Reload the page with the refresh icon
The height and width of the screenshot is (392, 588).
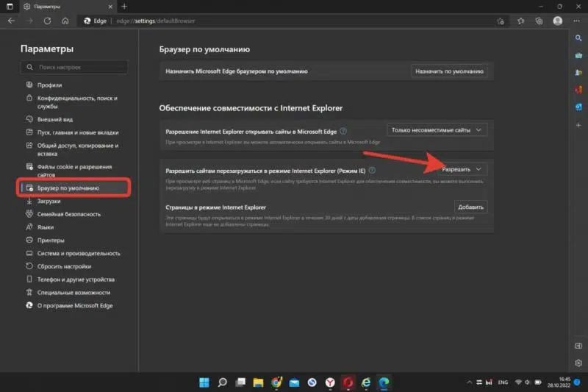pyautogui.click(x=47, y=21)
